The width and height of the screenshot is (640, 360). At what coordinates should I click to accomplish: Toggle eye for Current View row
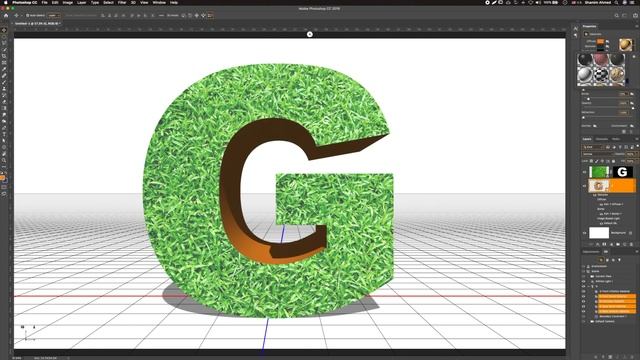584,276
